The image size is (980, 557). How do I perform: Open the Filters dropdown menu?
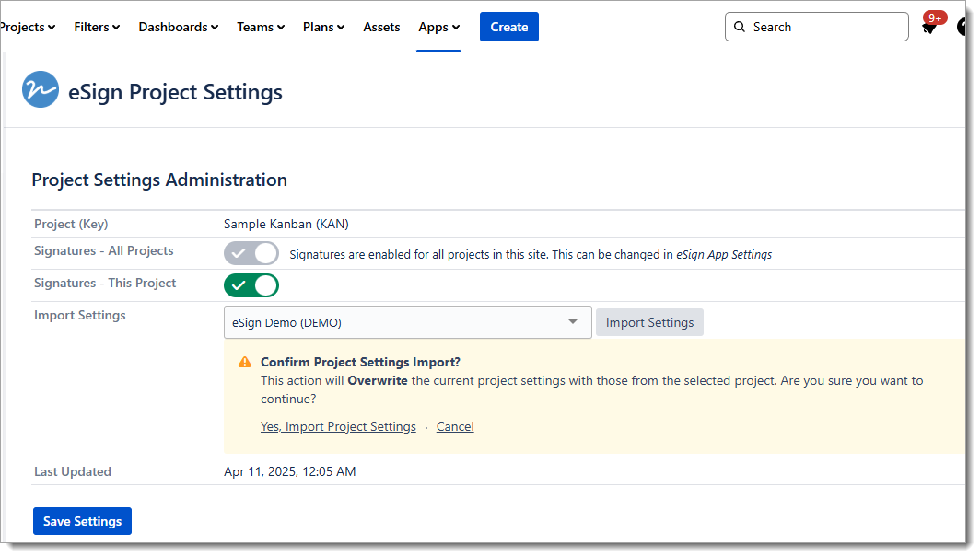point(97,27)
